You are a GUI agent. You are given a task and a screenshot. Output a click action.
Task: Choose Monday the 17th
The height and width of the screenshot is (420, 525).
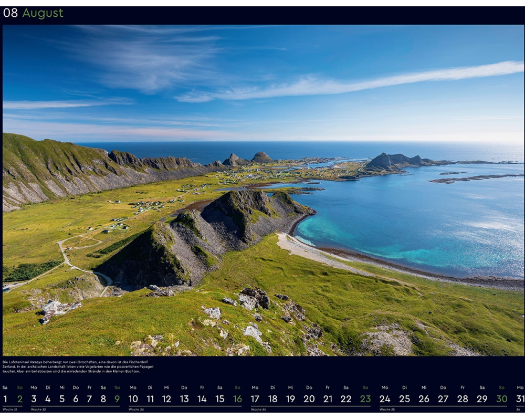255,399
